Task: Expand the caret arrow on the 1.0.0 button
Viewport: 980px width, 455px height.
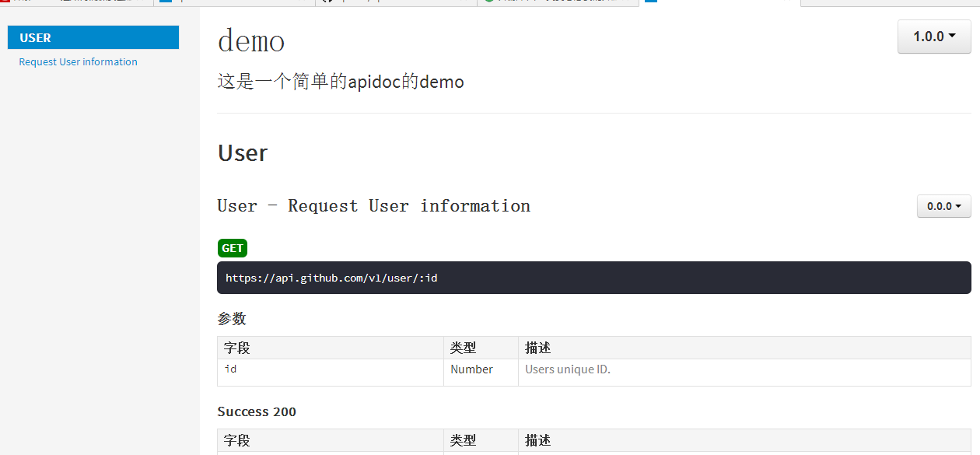Action: [954, 36]
